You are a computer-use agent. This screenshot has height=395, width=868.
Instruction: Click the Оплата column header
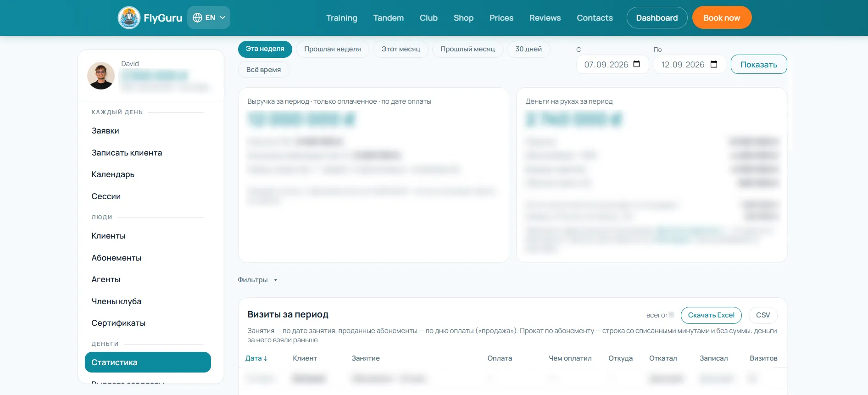(500, 358)
